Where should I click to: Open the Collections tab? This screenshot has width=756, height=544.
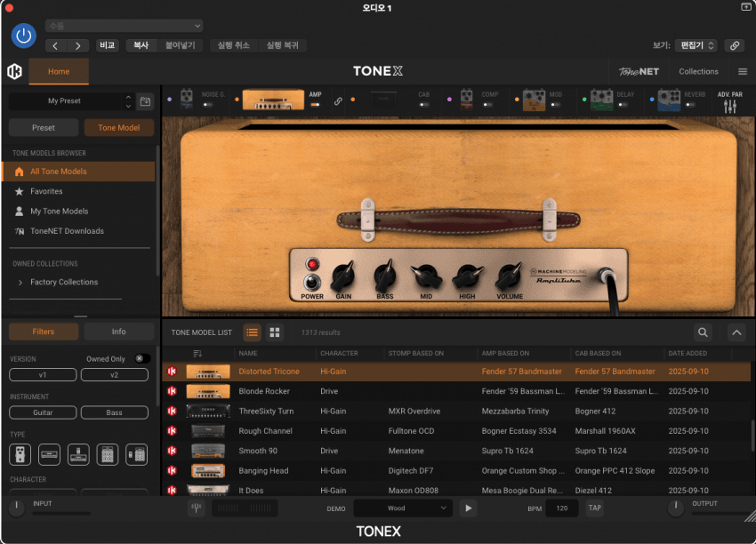[x=698, y=71]
